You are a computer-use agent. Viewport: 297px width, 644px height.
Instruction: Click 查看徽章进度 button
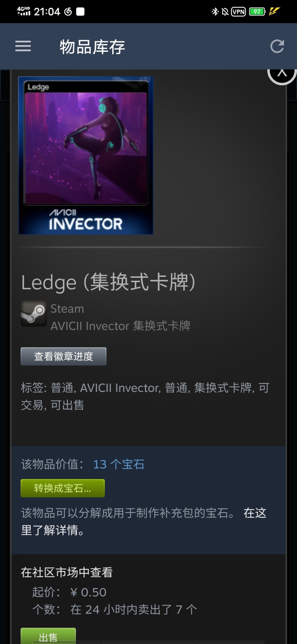(x=63, y=356)
